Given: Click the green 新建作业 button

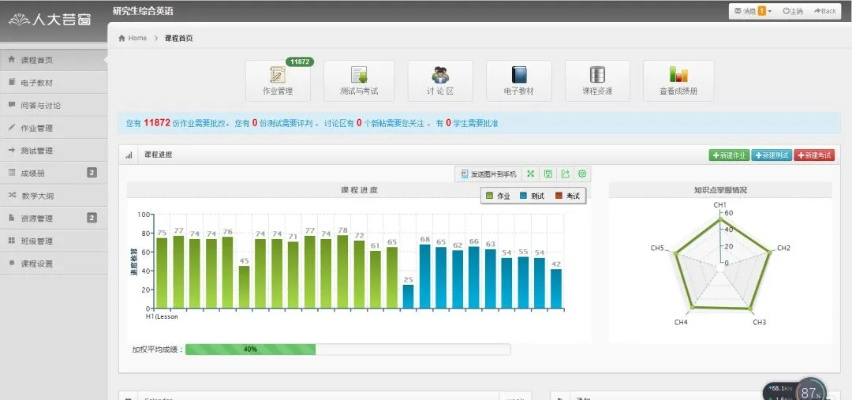Looking at the screenshot, I should pos(726,155).
